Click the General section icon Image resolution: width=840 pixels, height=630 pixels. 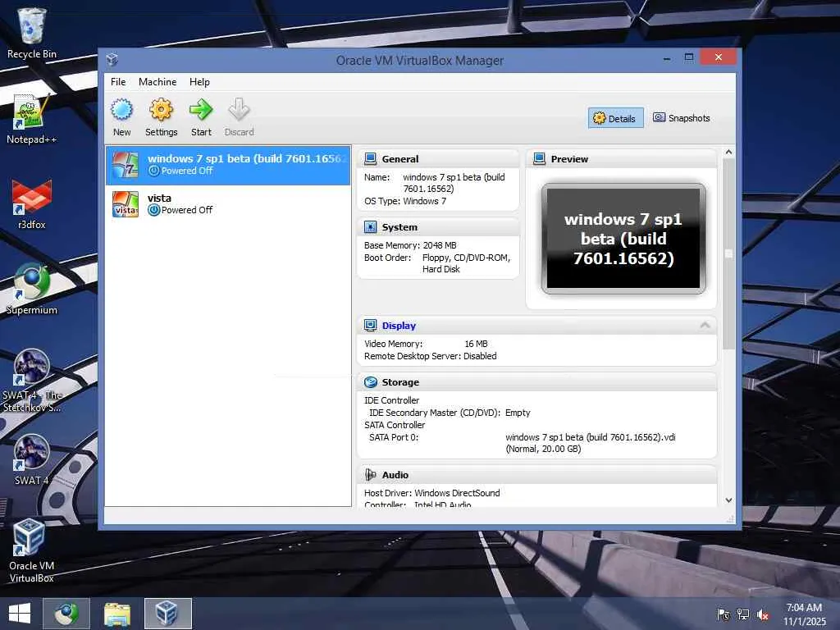point(370,158)
